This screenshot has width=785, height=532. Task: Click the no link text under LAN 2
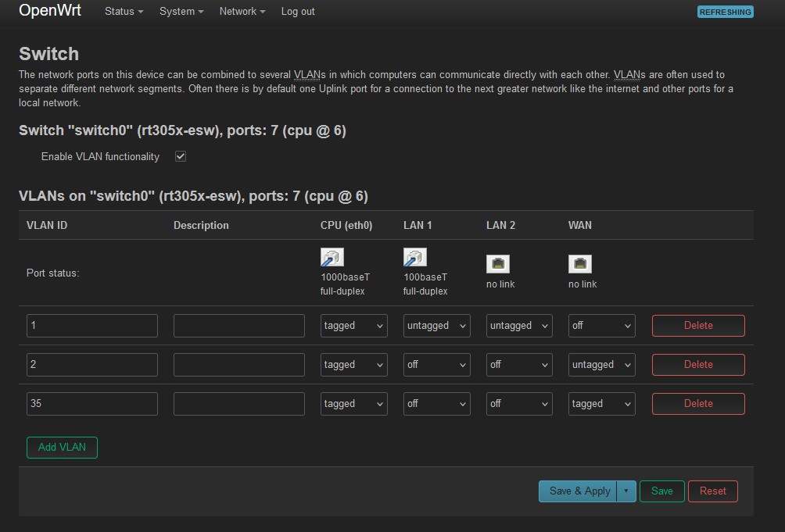(x=500, y=284)
